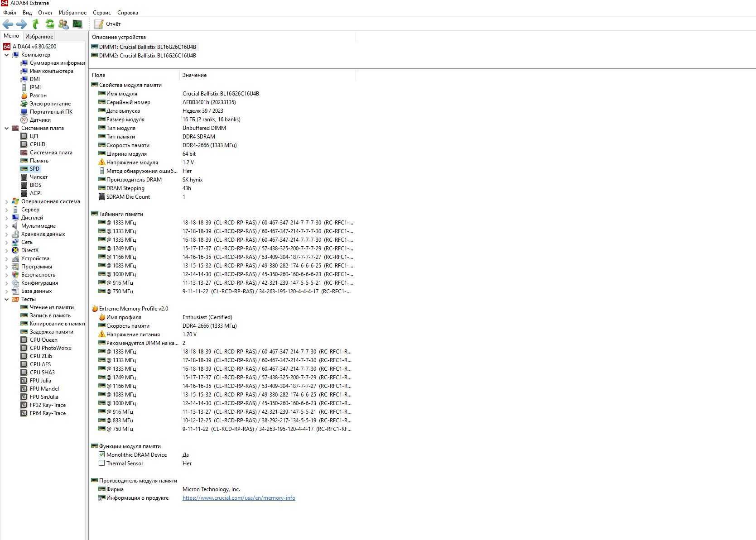
Task: Select the DMI tree item
Action: click(x=30, y=79)
